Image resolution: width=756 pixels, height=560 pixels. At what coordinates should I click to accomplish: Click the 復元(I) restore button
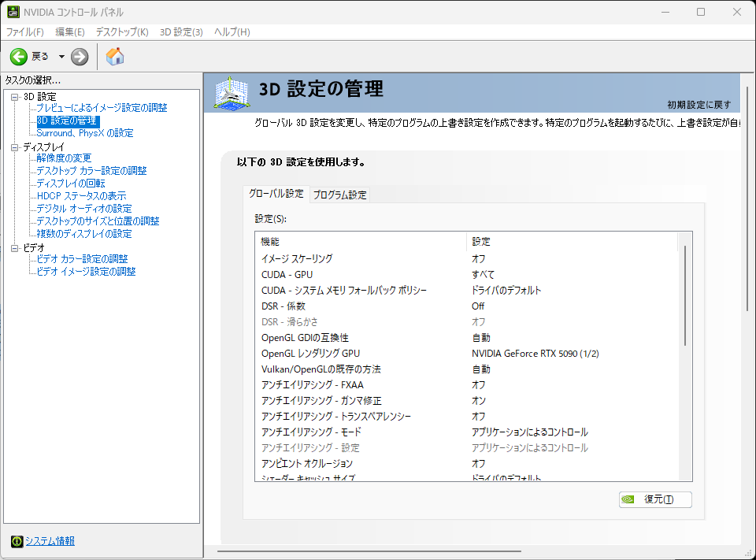tap(655, 499)
